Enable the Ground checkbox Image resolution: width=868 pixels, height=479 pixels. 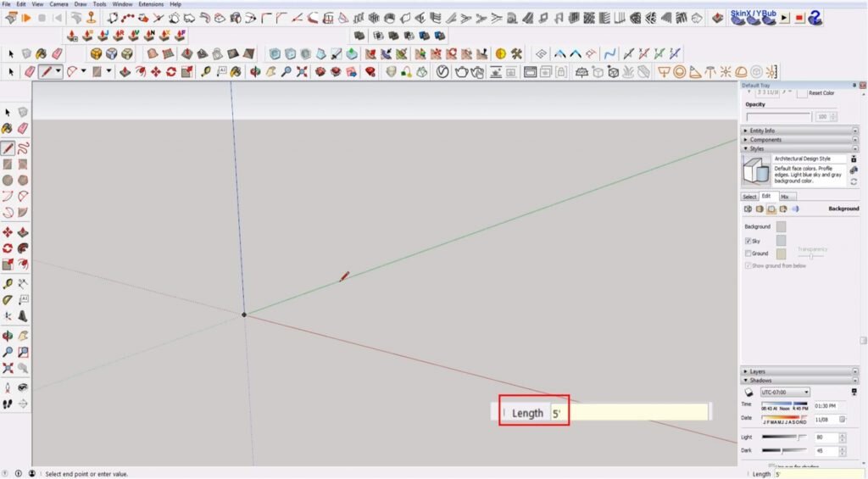point(748,253)
